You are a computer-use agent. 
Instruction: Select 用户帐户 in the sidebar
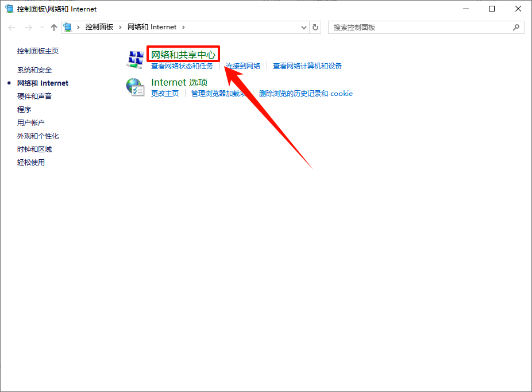pos(31,123)
